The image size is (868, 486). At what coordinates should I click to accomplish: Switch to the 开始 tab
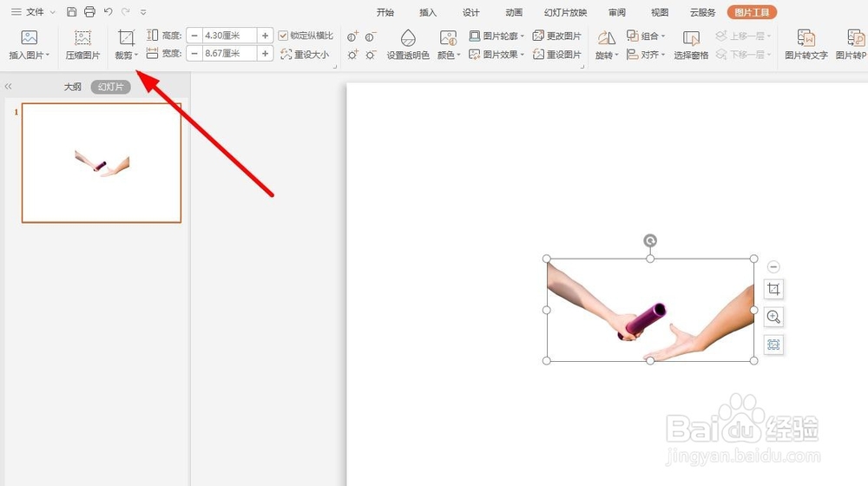(385, 12)
